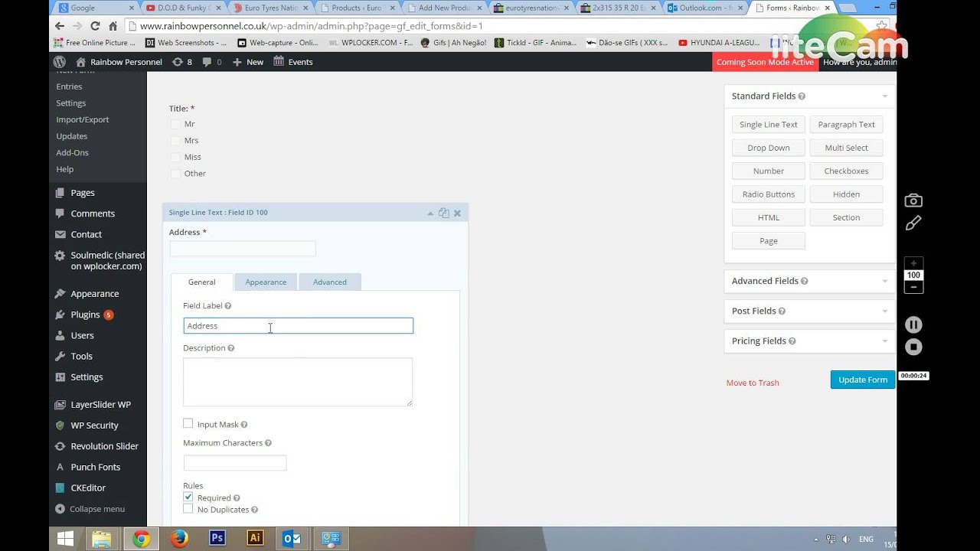Pause the liteCam recording
This screenshot has width=980, height=551.
pyautogui.click(x=913, y=324)
